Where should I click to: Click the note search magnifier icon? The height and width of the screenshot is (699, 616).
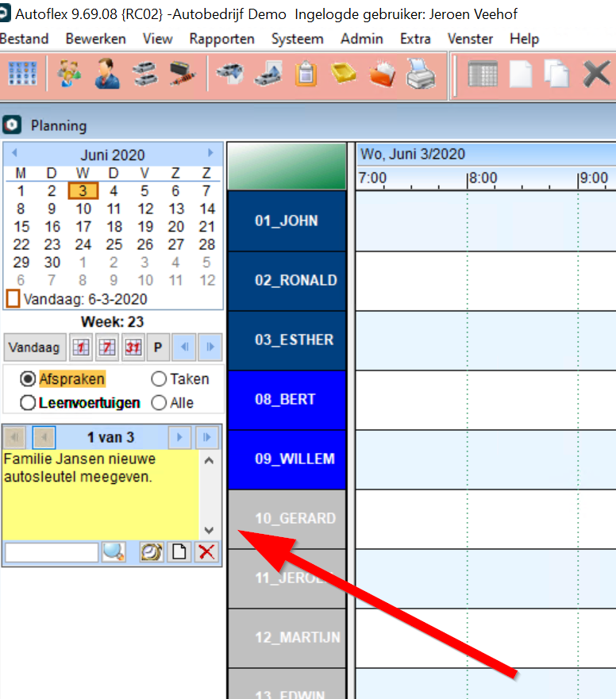tap(114, 552)
